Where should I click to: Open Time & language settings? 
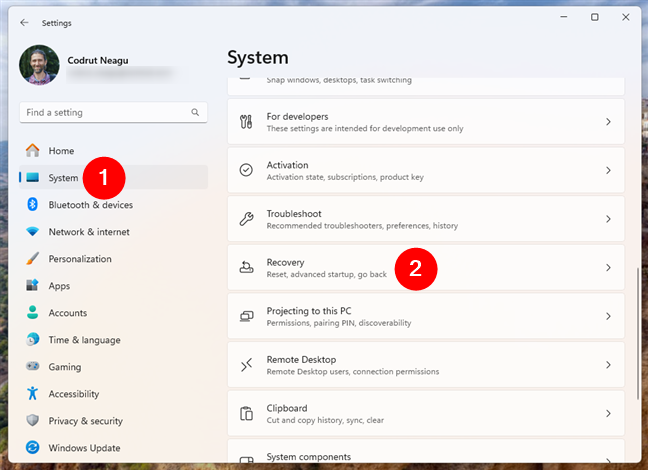pos(113,340)
